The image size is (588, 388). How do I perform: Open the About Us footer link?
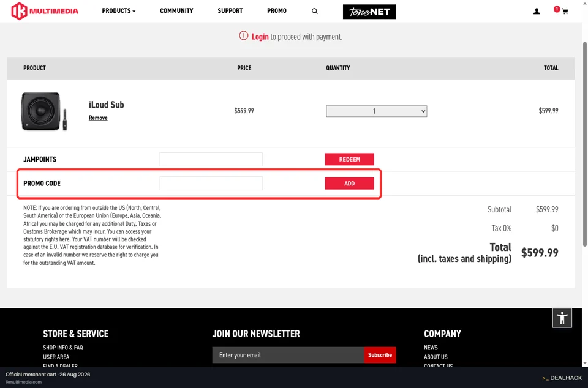tap(435, 357)
